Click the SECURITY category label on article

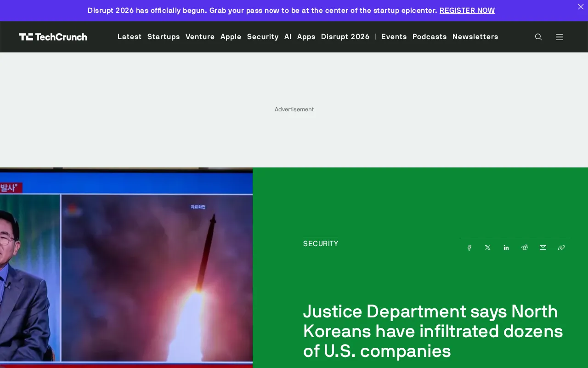321,243
